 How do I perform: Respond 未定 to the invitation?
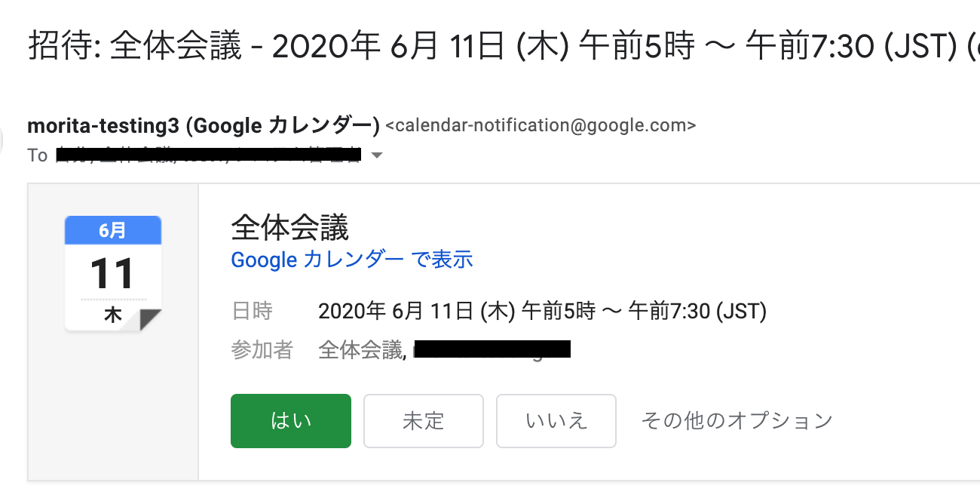[423, 421]
